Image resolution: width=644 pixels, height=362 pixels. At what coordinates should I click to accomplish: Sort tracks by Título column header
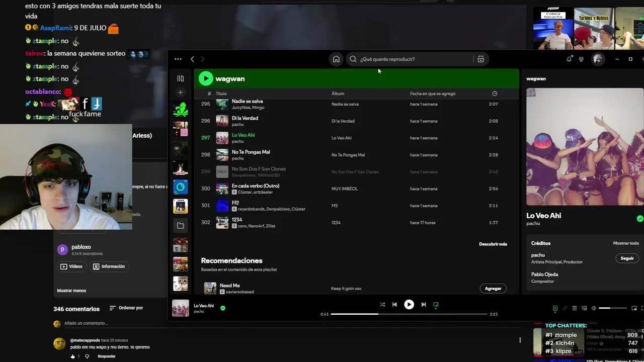(221, 94)
